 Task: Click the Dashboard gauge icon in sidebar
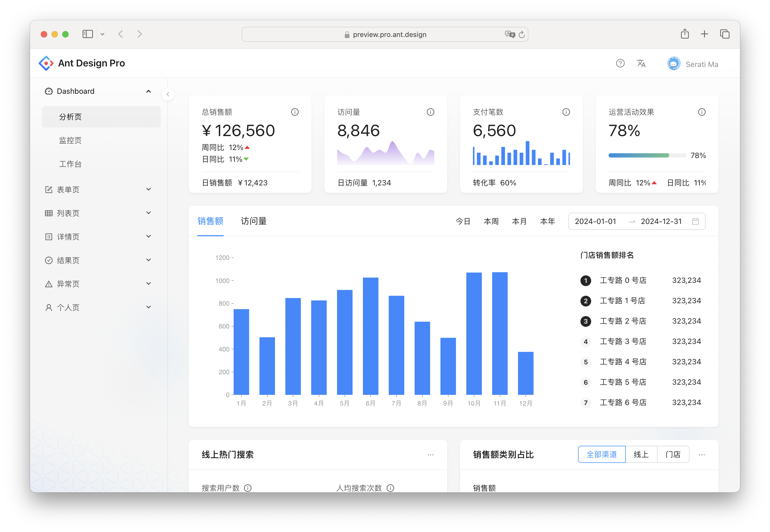click(x=49, y=91)
